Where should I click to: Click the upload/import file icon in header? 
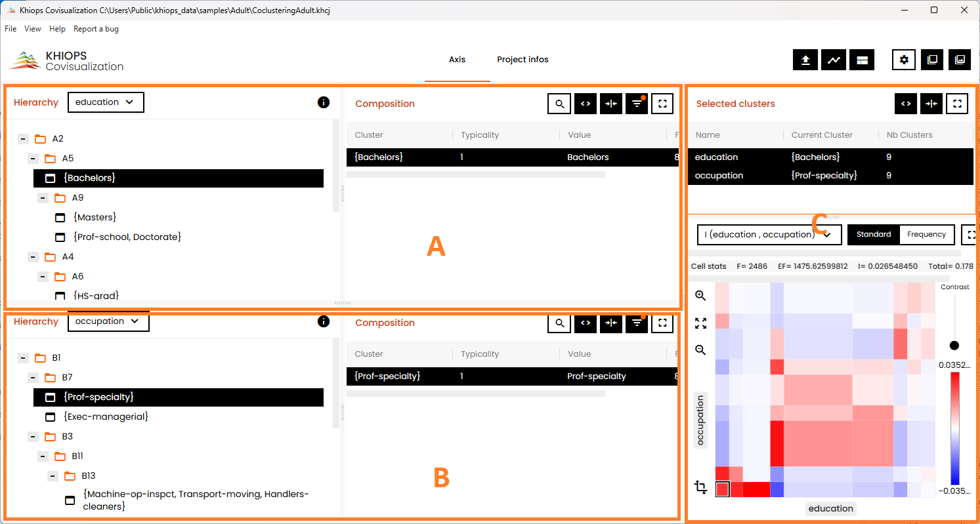point(805,60)
